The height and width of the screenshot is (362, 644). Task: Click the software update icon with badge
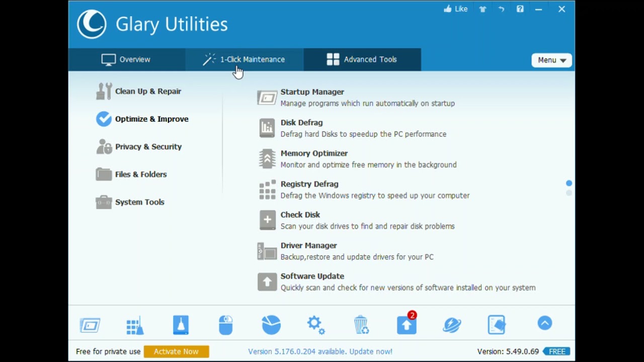[x=407, y=325]
